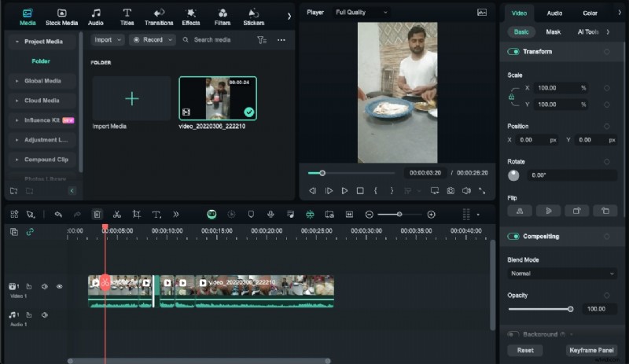Zoom out the timeline with minus button

tap(369, 215)
